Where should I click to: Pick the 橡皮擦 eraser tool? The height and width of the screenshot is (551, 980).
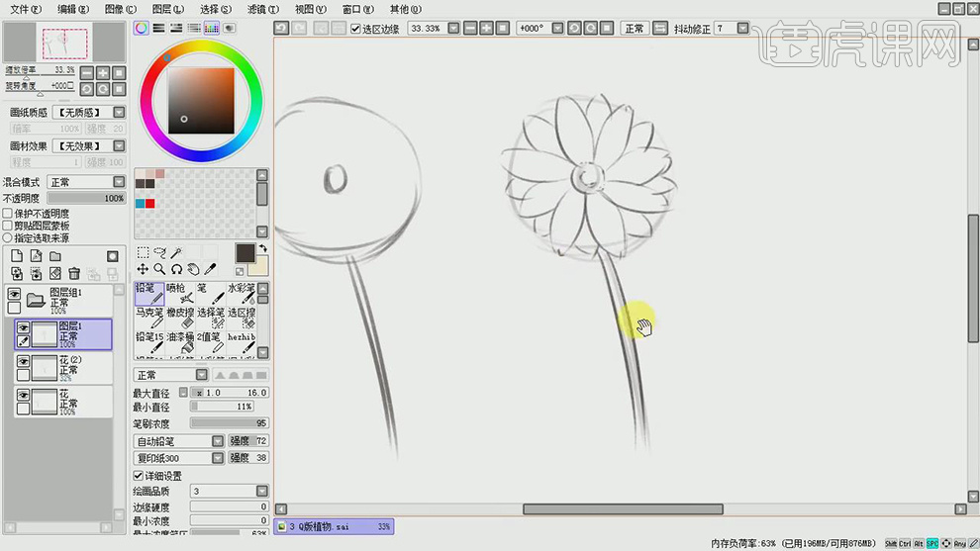(180, 317)
